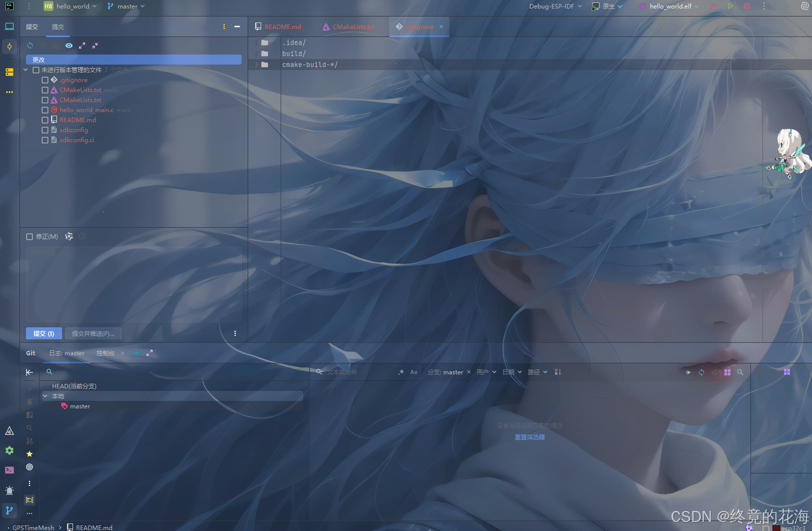Add a new Git log tab
Viewport: 812px width, 531px height.
(137, 353)
